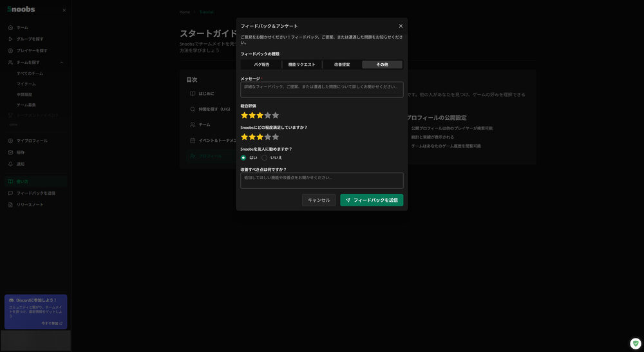
Task: Rate Snoobs satisfaction two stars
Action: tap(252, 137)
